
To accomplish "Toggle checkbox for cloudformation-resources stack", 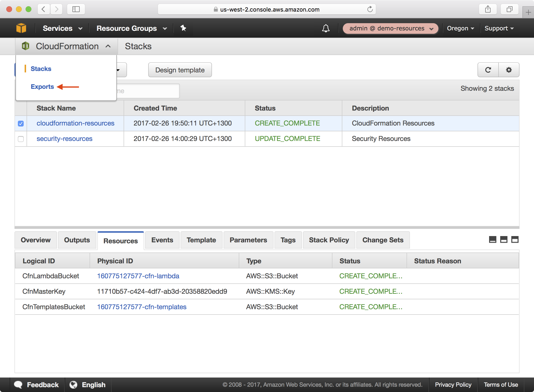I will pos(21,123).
